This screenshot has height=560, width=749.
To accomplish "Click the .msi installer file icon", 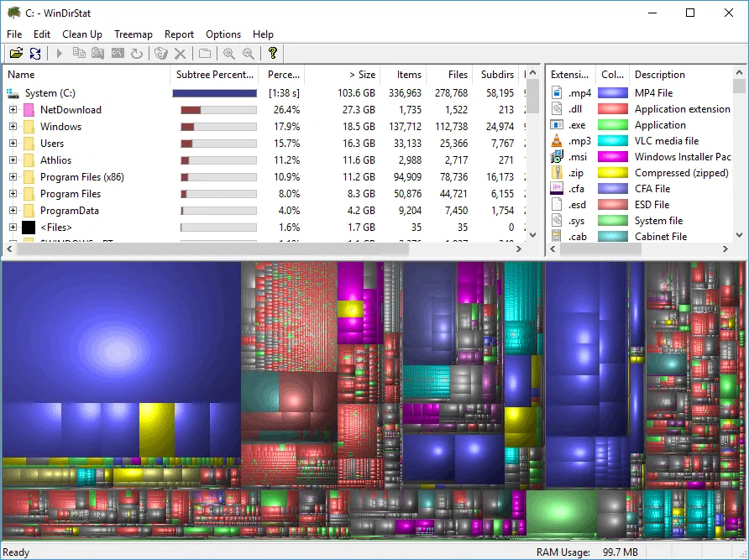I will click(x=557, y=157).
